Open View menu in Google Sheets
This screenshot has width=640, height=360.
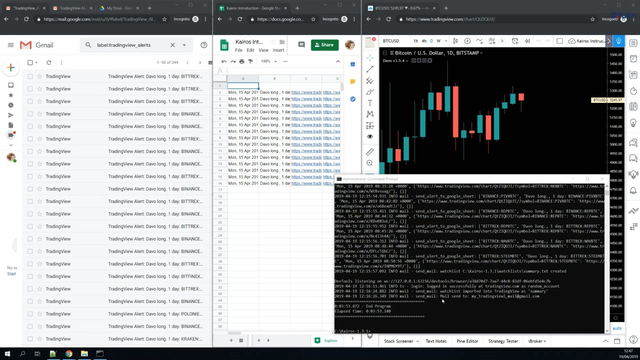coord(263,50)
